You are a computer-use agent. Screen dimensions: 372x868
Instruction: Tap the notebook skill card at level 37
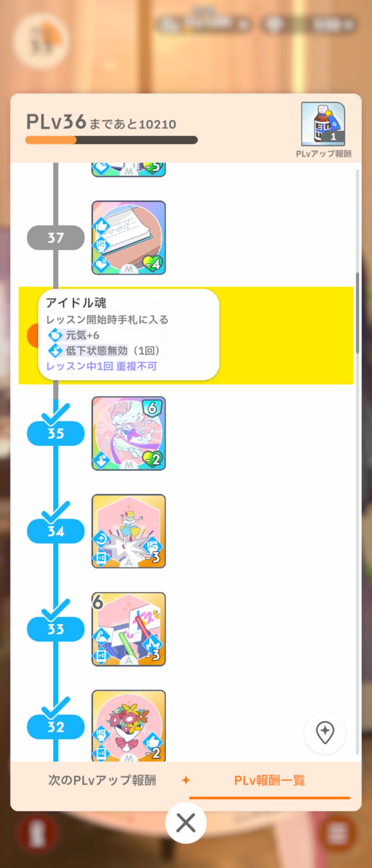[128, 237]
